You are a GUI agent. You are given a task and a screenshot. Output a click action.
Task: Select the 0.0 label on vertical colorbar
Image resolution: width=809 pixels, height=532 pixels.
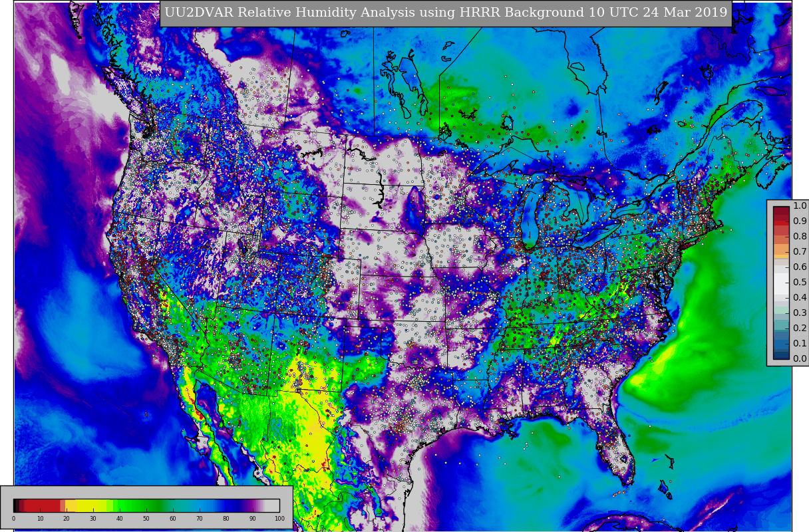[x=799, y=359]
